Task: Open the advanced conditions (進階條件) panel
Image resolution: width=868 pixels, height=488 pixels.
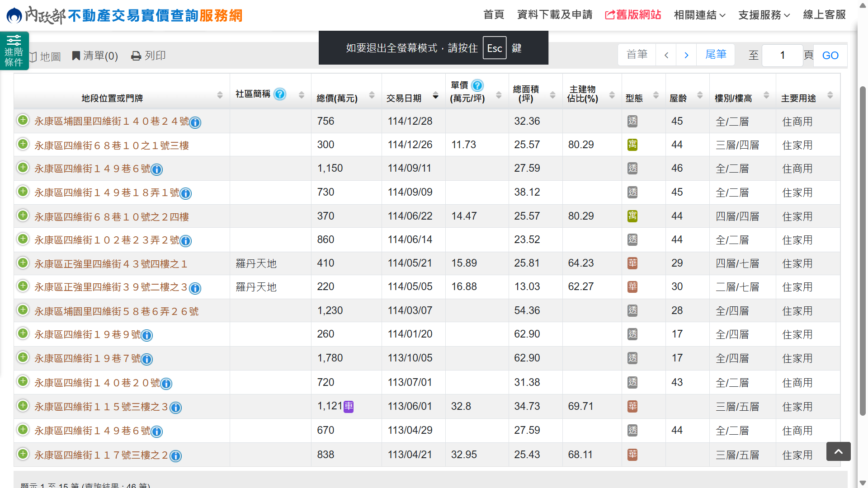Action: 14,51
